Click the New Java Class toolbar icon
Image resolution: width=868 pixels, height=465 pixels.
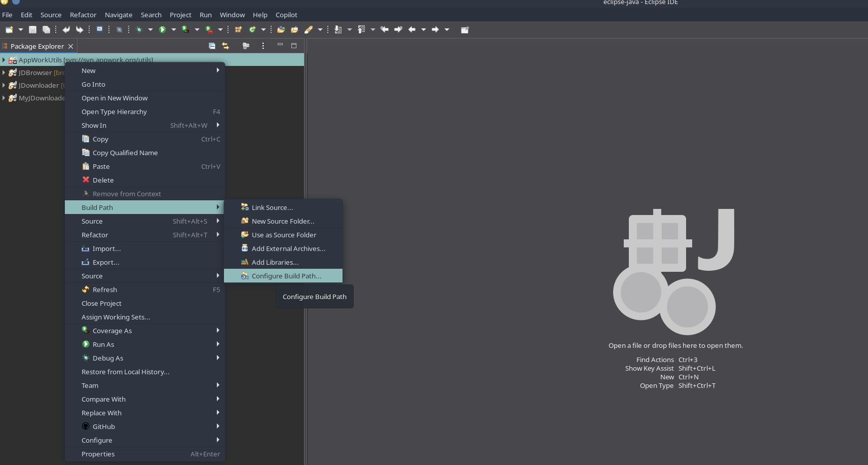pos(252,29)
